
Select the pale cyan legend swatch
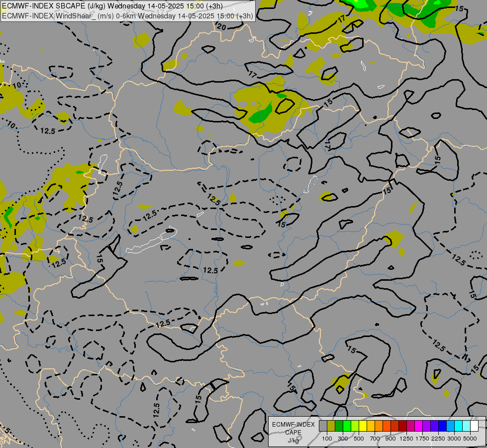pyautogui.click(x=467, y=426)
